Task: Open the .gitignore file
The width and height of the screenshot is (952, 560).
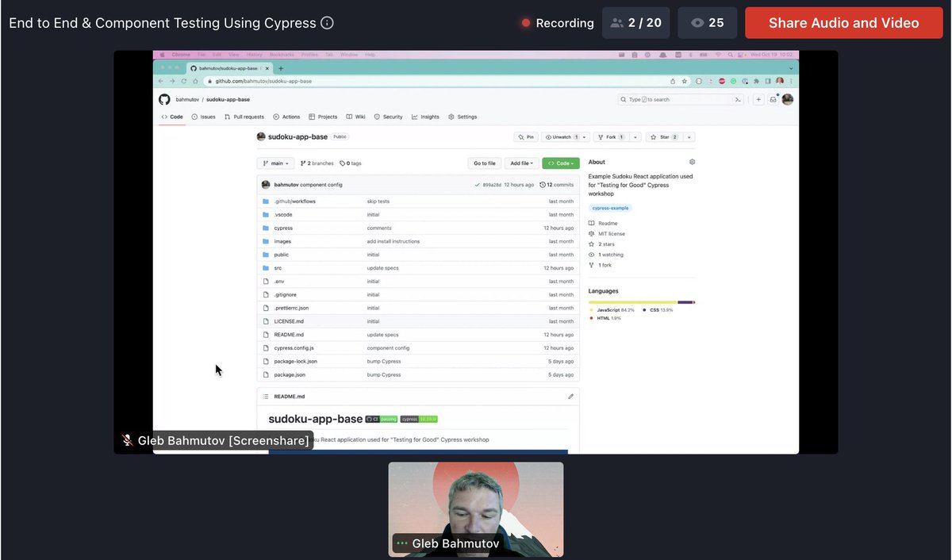Action: 285,295
